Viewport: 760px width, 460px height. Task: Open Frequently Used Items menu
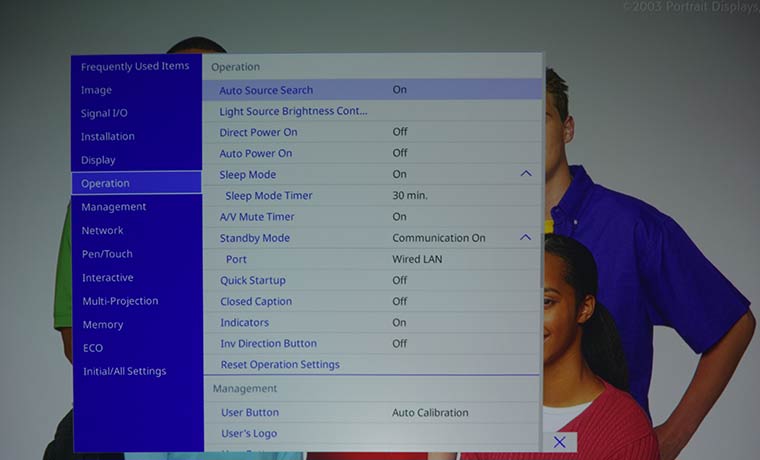click(x=135, y=66)
